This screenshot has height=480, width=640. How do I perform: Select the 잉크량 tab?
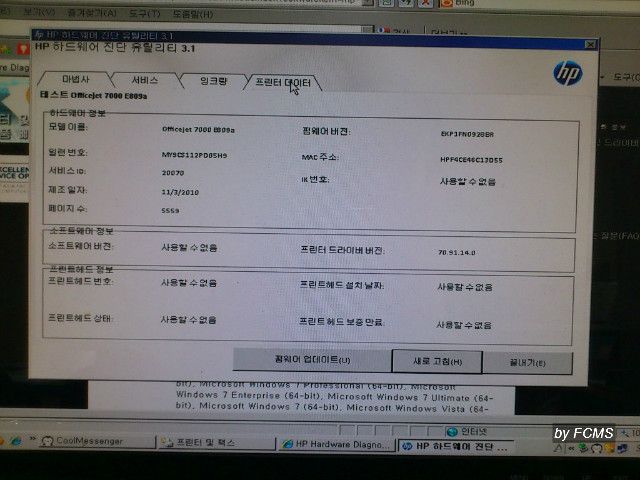213,81
